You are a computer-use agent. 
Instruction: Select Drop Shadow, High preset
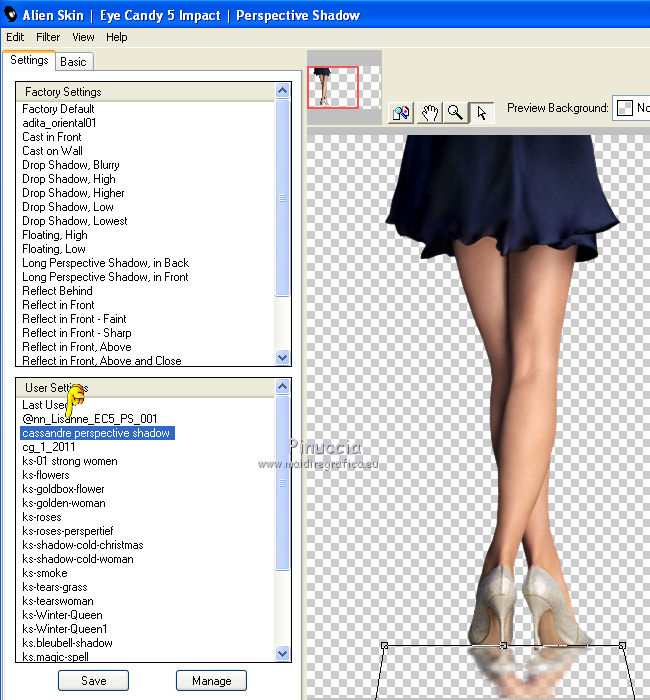click(x=69, y=179)
